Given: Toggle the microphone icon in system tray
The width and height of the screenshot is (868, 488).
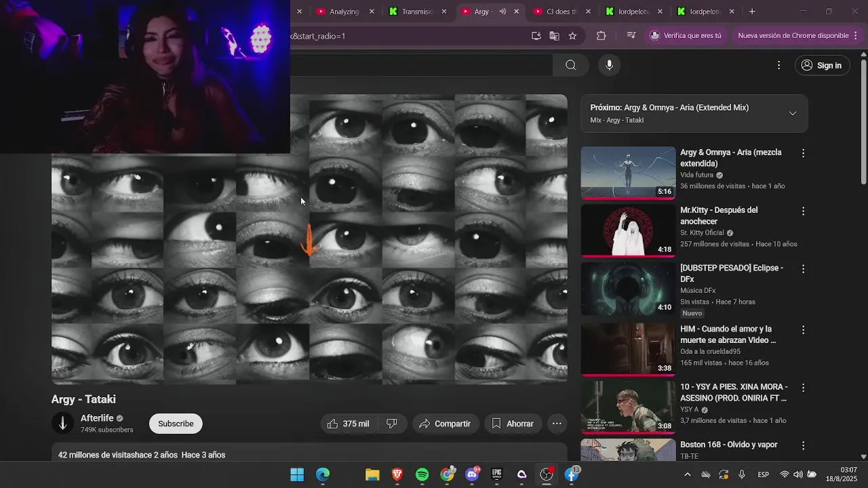Looking at the screenshot, I should pyautogui.click(x=742, y=474).
